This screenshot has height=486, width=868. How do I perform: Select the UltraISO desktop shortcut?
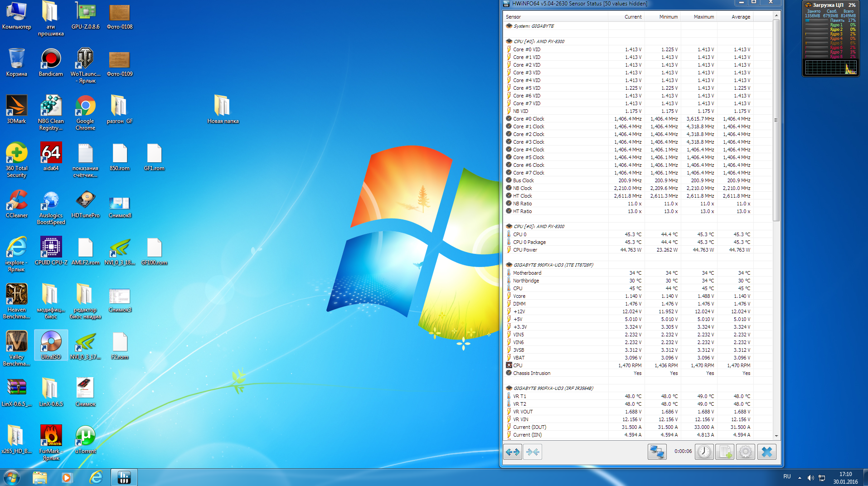click(51, 345)
